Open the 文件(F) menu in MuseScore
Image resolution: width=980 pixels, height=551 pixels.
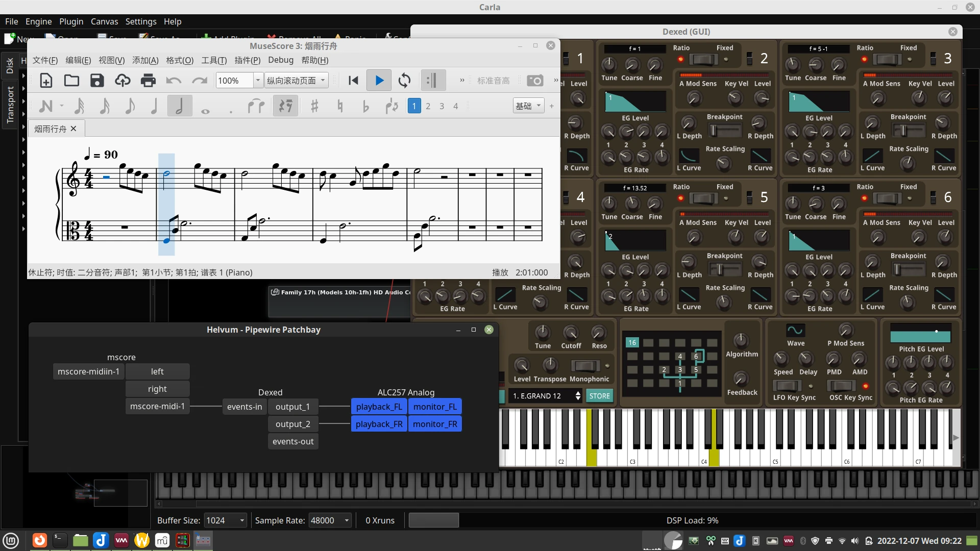pyautogui.click(x=45, y=60)
